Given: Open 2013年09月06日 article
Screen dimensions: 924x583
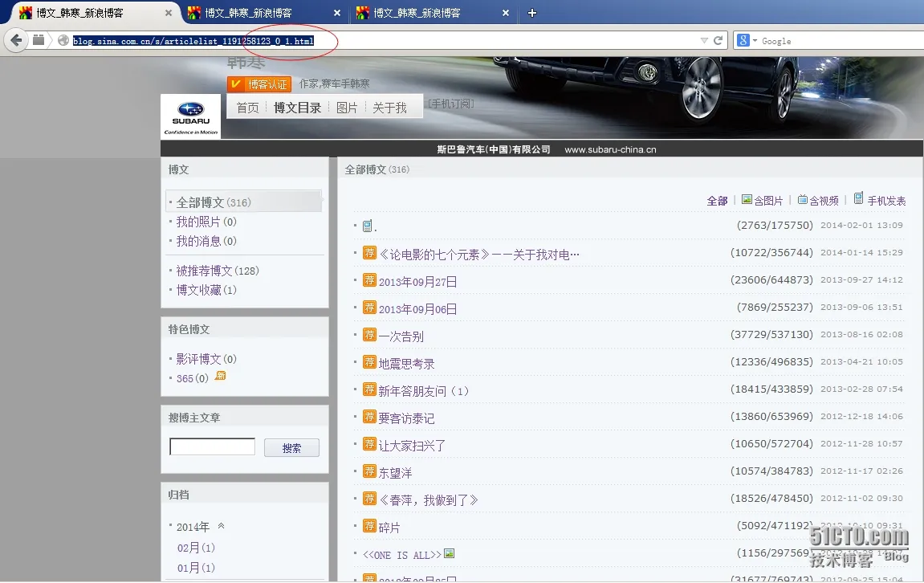Looking at the screenshot, I should pyautogui.click(x=417, y=309).
